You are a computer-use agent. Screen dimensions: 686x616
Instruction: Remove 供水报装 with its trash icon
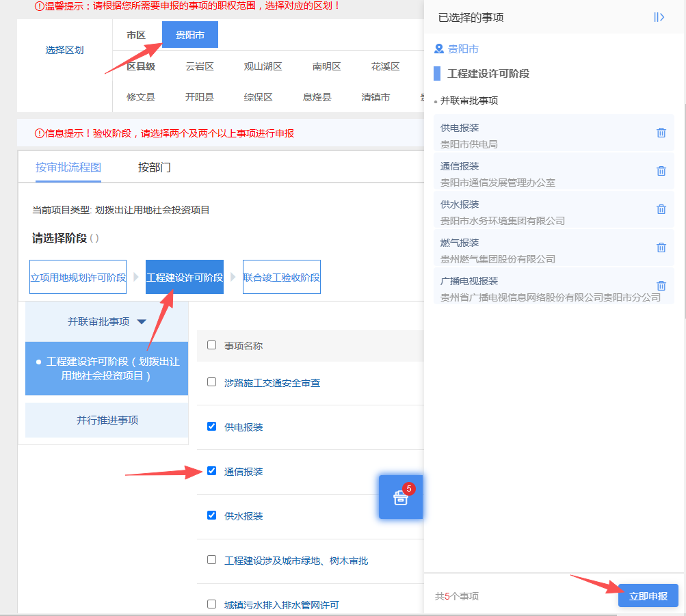coord(661,209)
